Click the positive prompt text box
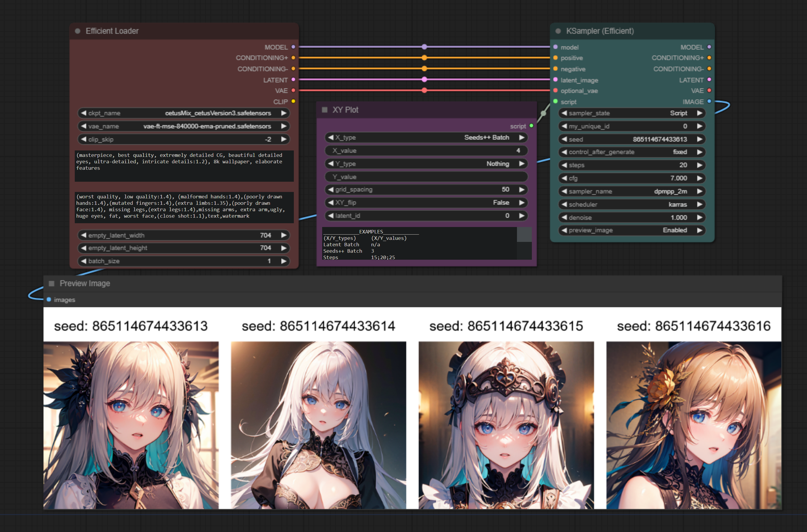Screen dimensions: 807x532 tap(184, 166)
